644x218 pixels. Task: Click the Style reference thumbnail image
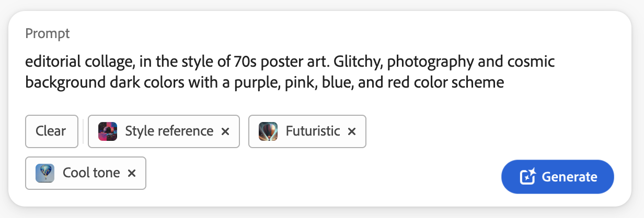click(x=108, y=131)
